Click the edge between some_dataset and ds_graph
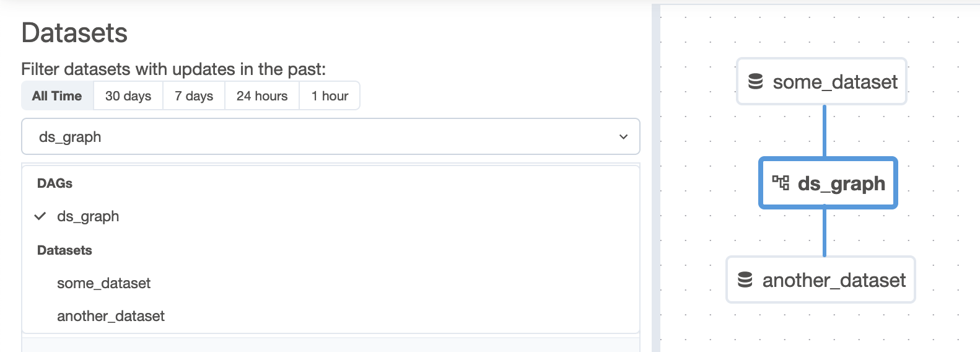The height and width of the screenshot is (352, 980). pyautogui.click(x=825, y=131)
